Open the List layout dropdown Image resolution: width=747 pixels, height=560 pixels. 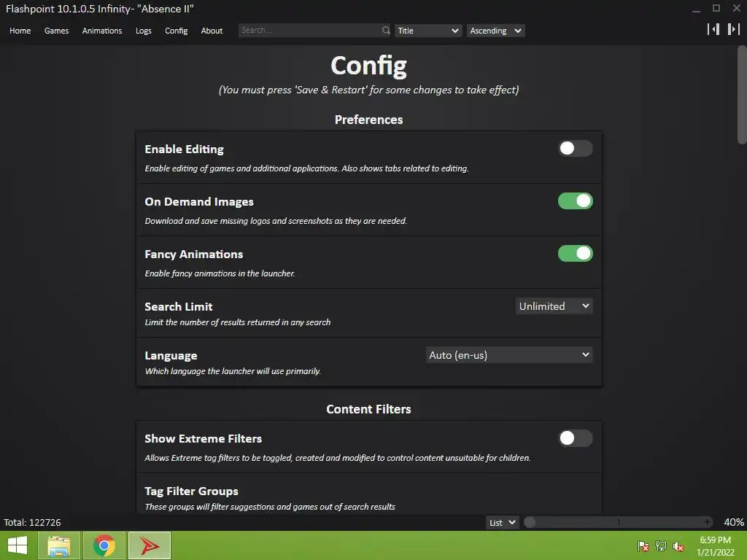(x=502, y=522)
